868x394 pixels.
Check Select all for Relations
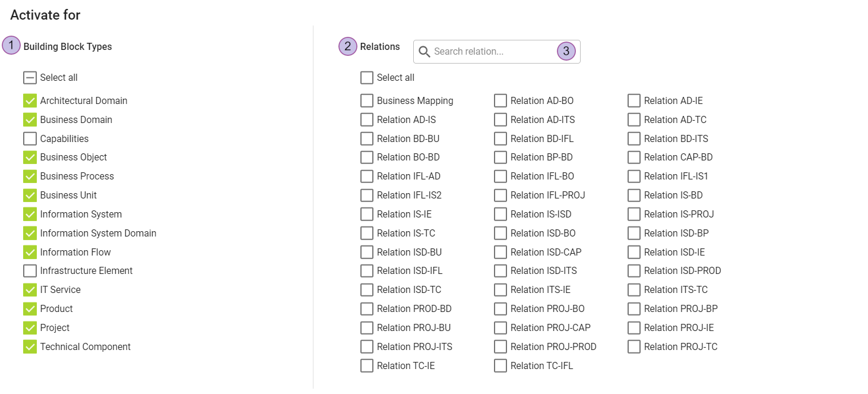coord(367,78)
